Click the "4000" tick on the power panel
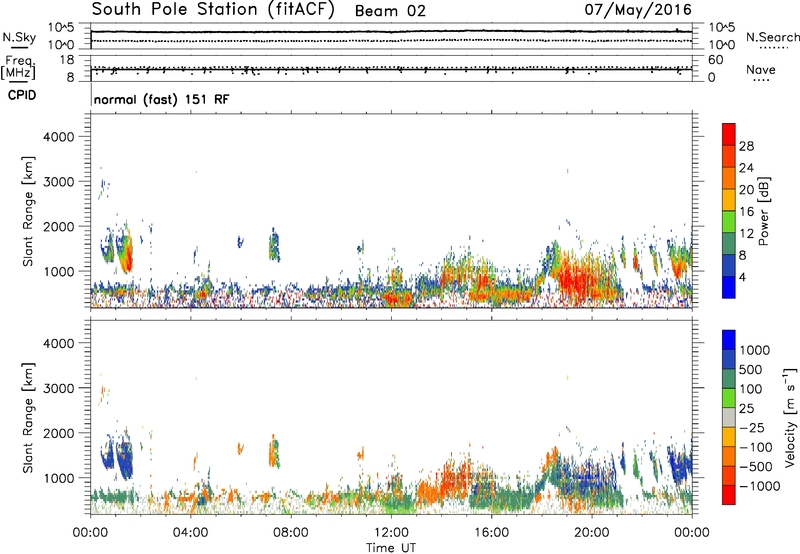Image resolution: width=800 pixels, height=554 pixels. (x=58, y=137)
